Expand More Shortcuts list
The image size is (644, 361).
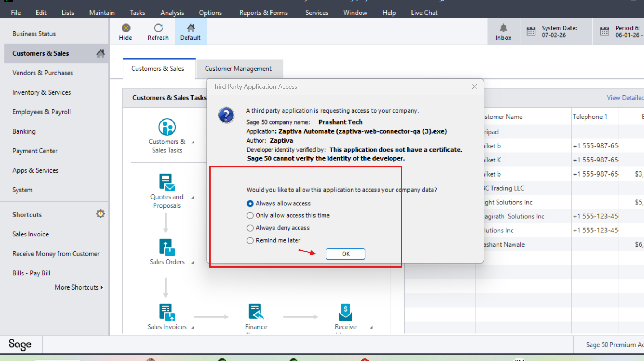coord(79,287)
